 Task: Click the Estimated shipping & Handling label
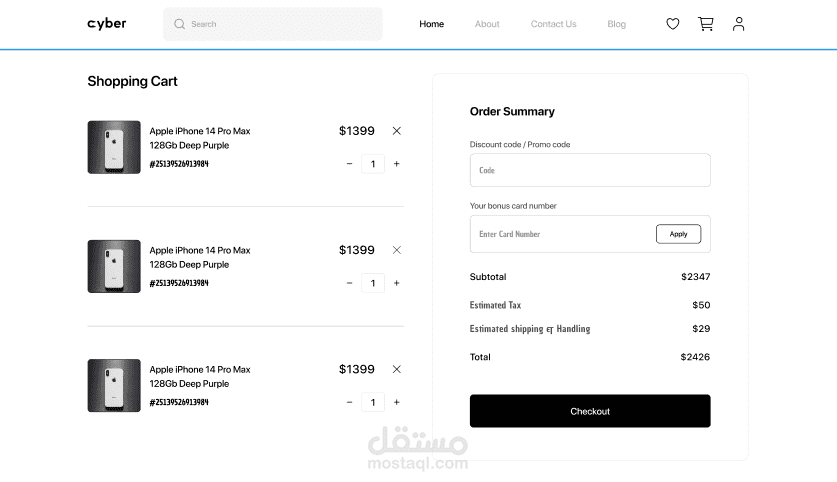pyautogui.click(x=530, y=329)
